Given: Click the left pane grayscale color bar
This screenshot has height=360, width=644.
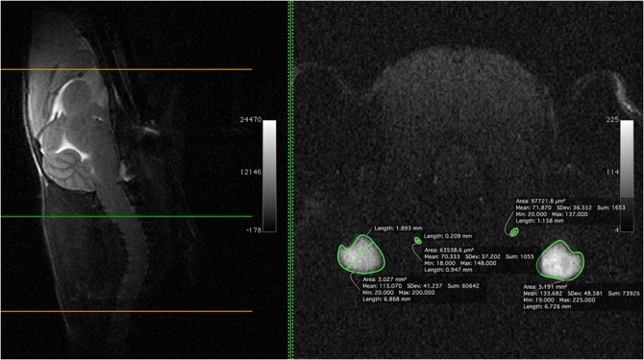Looking at the screenshot, I should click(269, 176).
